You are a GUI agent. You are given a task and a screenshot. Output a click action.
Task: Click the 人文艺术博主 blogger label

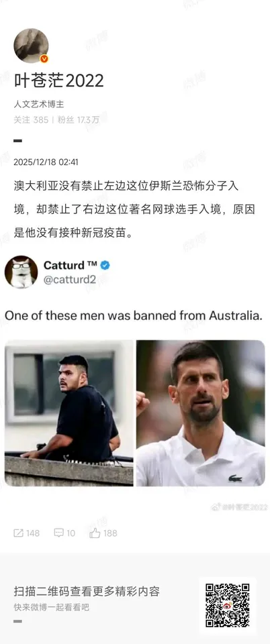pos(39,105)
